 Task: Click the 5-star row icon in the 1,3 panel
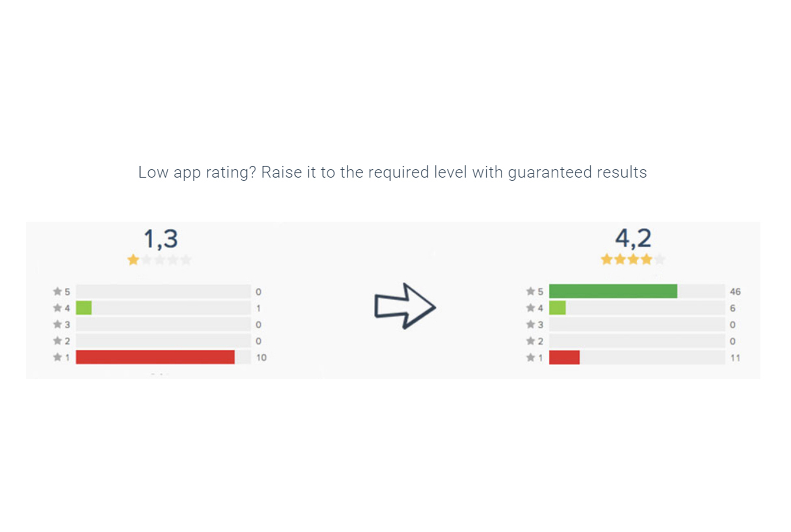[57, 291]
